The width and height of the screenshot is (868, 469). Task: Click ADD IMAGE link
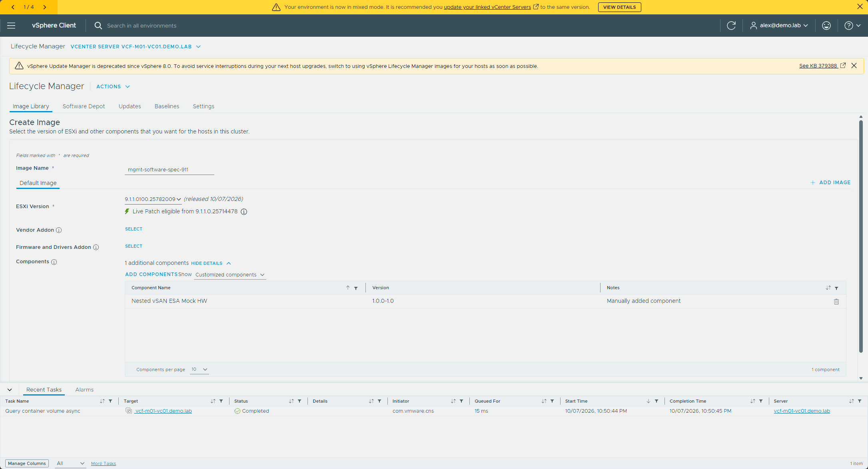830,183
